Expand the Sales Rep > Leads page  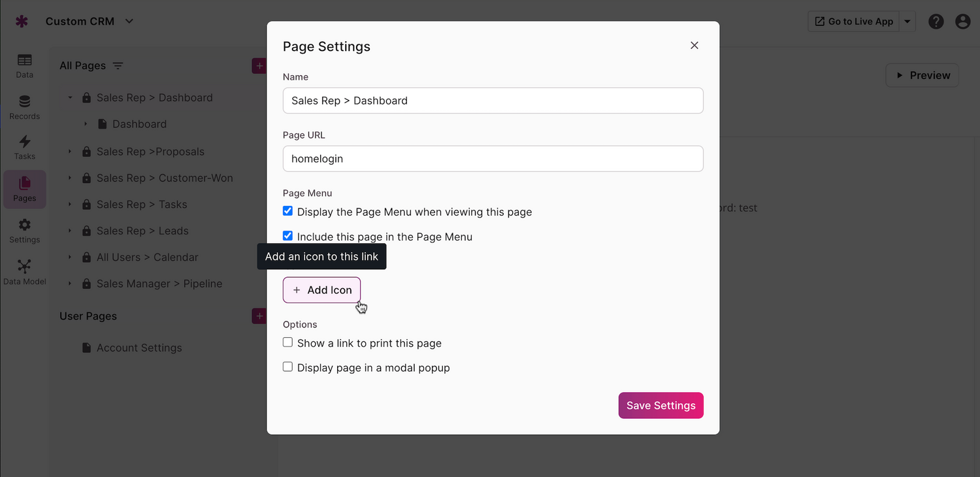(x=70, y=231)
